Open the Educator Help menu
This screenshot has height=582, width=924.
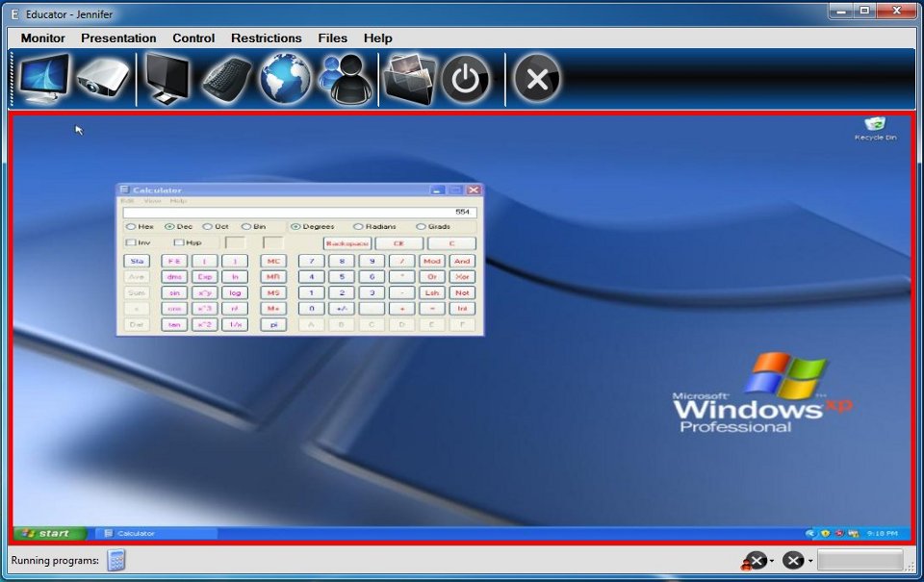coord(377,38)
